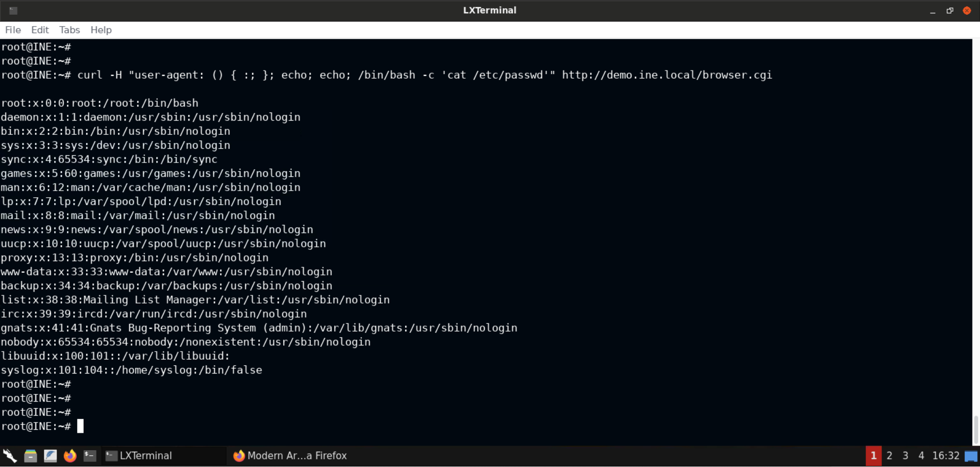This screenshot has width=980, height=467.
Task: Click the www-data:x:33:33 passwd line
Action: (x=166, y=272)
